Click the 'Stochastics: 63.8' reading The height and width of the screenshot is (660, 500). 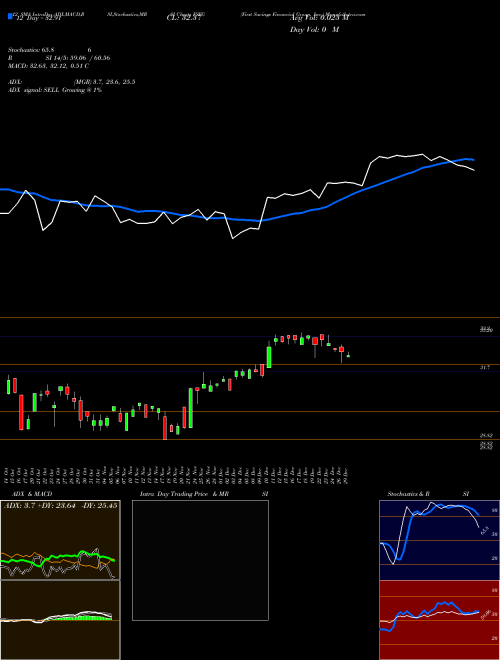31,50
